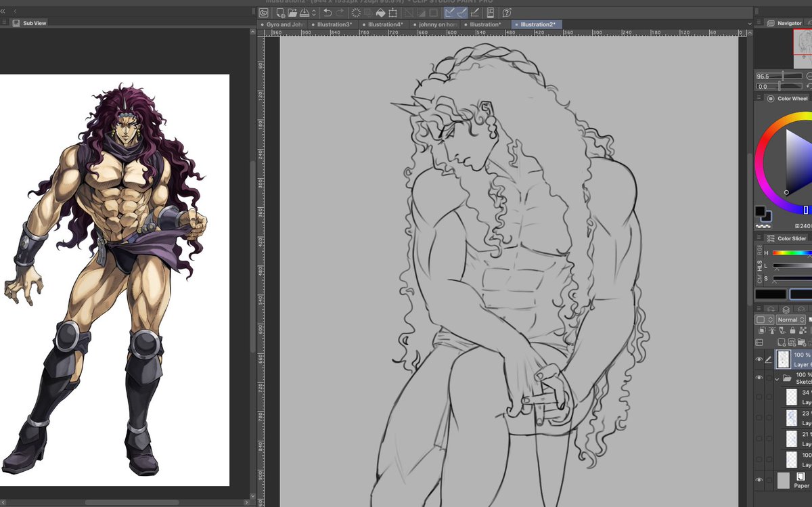Adjust the H hue slider
This screenshot has width=812, height=507.
click(792, 252)
